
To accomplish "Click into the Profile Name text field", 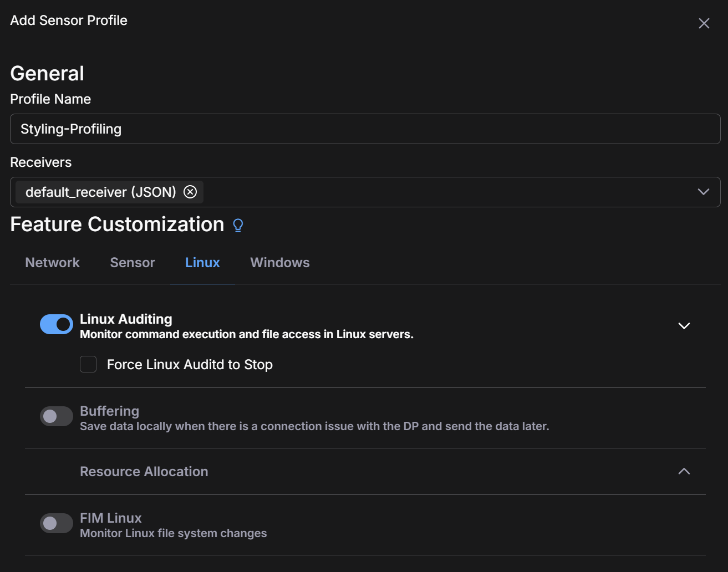I will [x=365, y=129].
